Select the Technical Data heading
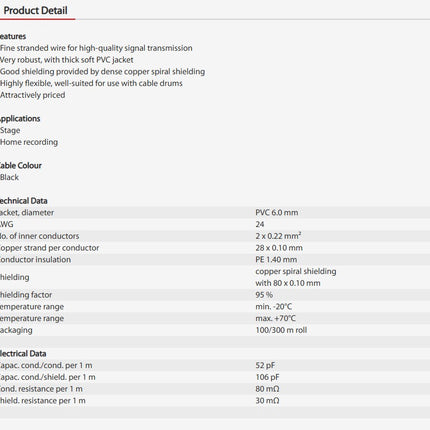 tap(23, 201)
